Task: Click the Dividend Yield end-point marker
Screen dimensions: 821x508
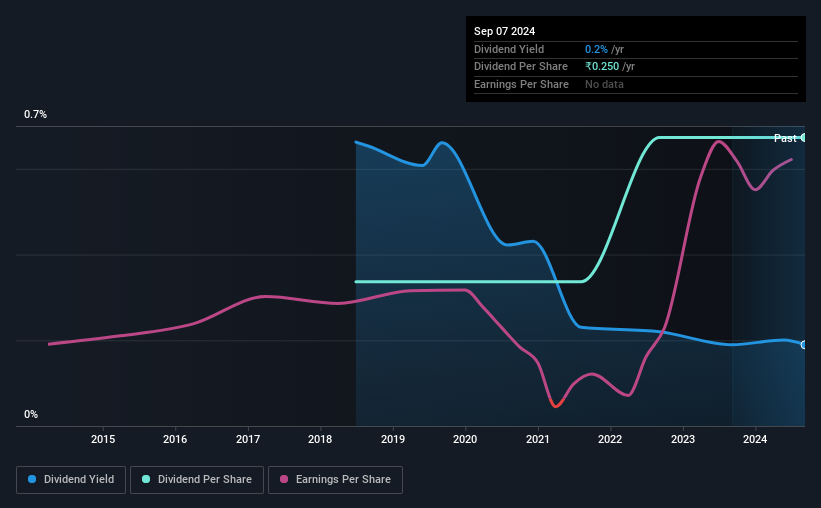Action: click(803, 345)
